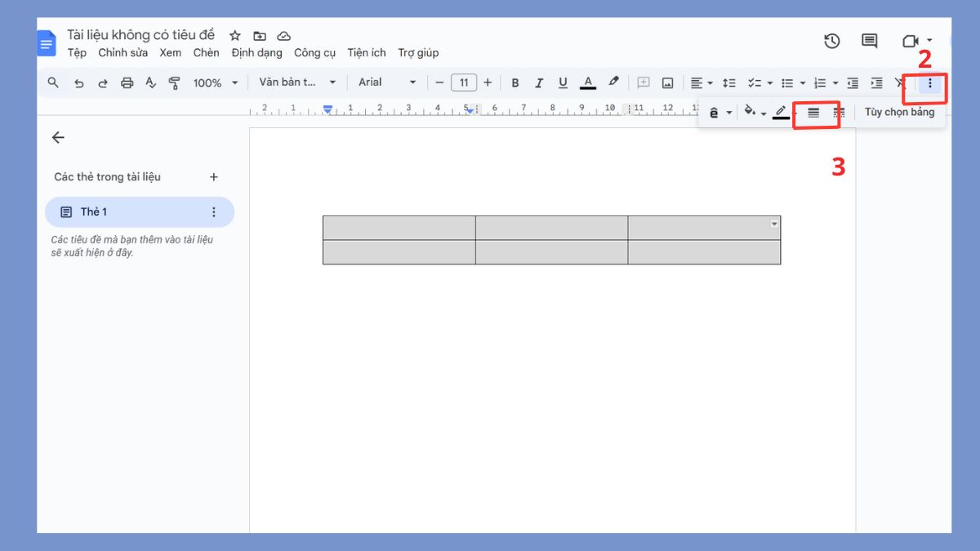Open the comments speech bubble icon

[x=869, y=41]
